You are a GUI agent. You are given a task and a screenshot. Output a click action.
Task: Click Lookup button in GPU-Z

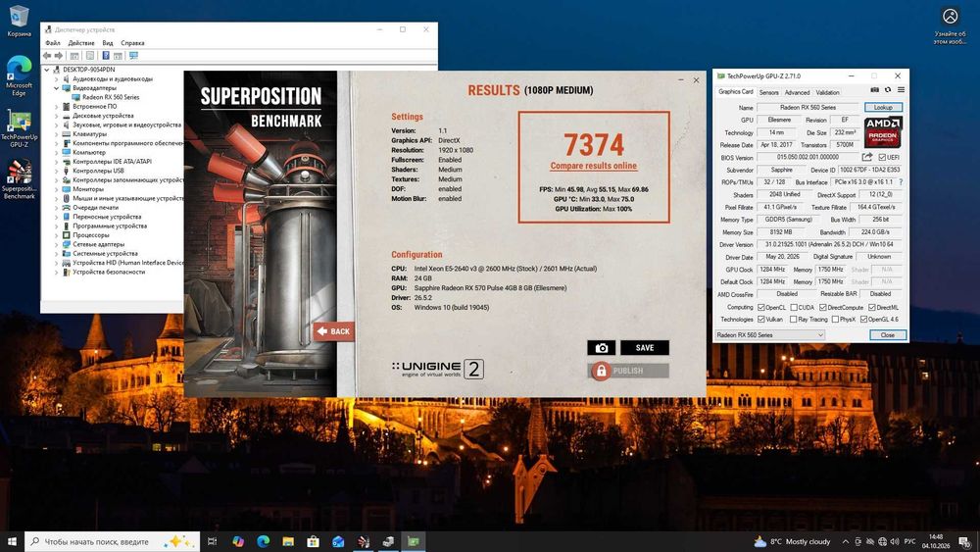[x=883, y=108]
